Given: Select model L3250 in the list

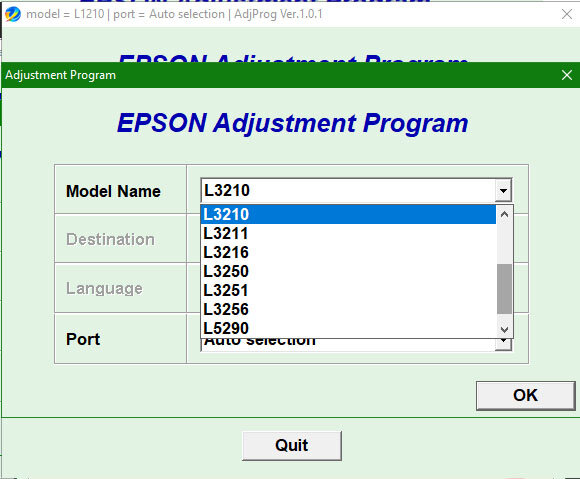Looking at the screenshot, I should coord(348,271).
